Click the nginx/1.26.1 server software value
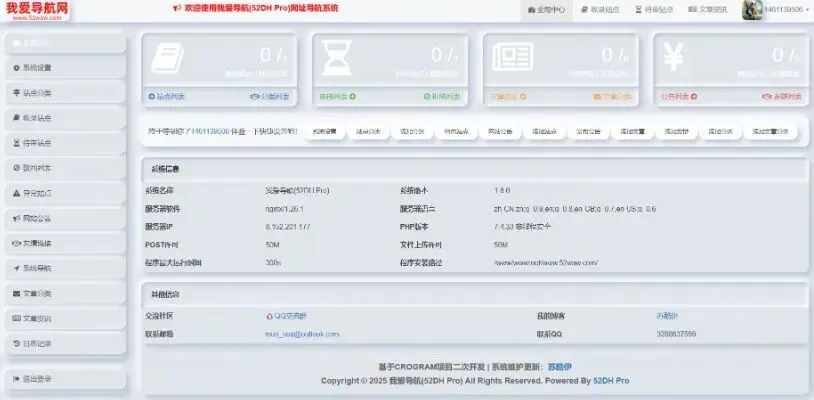The width and height of the screenshot is (814, 400). 284,209
